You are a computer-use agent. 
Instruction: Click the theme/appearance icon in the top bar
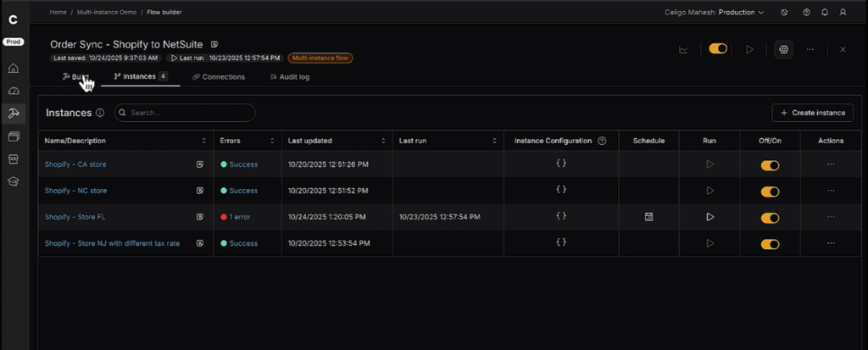tap(784, 12)
